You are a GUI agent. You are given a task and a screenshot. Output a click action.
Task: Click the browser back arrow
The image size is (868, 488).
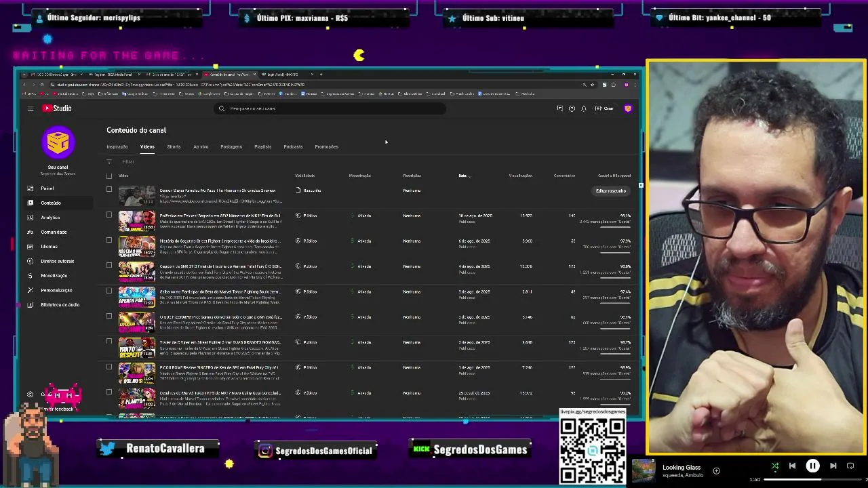tap(24, 85)
